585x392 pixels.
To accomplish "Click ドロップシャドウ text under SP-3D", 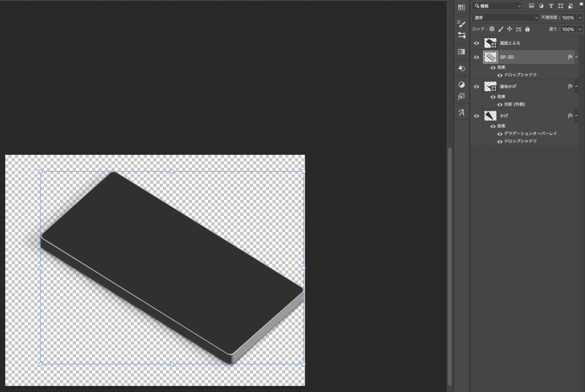I will [x=520, y=75].
